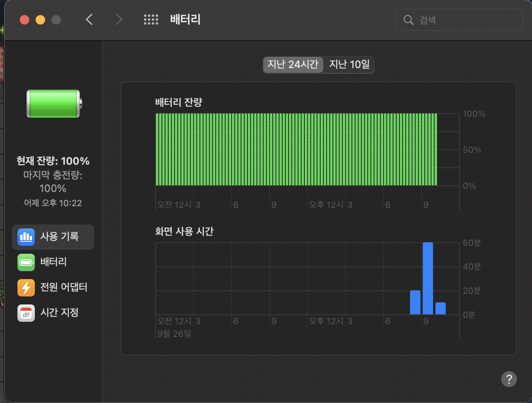Switch to the 지난 10일 tab
The width and height of the screenshot is (532, 403).
[x=349, y=65]
